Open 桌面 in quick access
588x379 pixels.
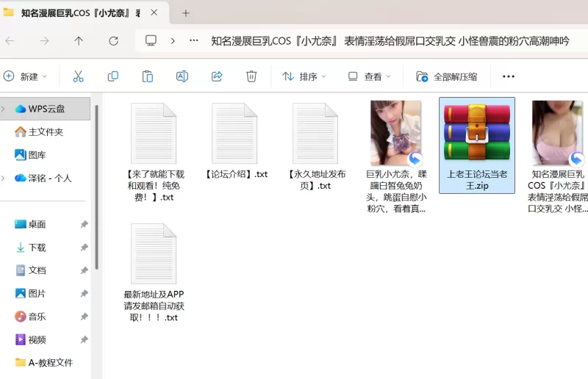(x=30, y=224)
